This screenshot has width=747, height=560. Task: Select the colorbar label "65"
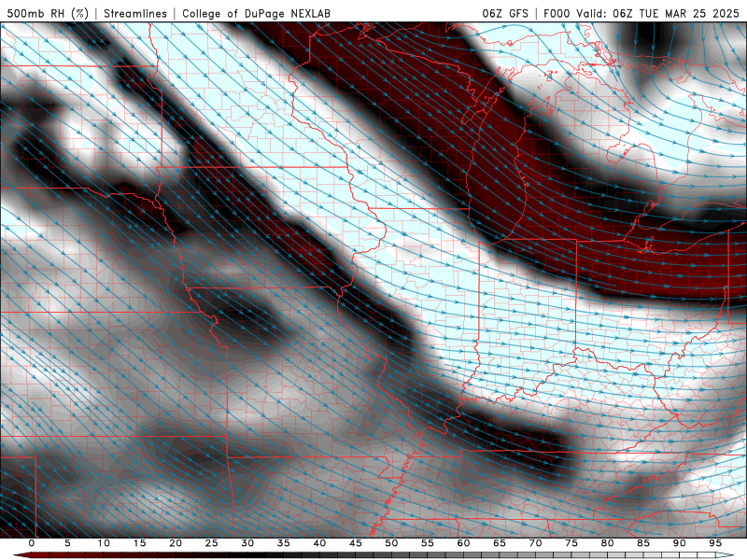coord(500,543)
